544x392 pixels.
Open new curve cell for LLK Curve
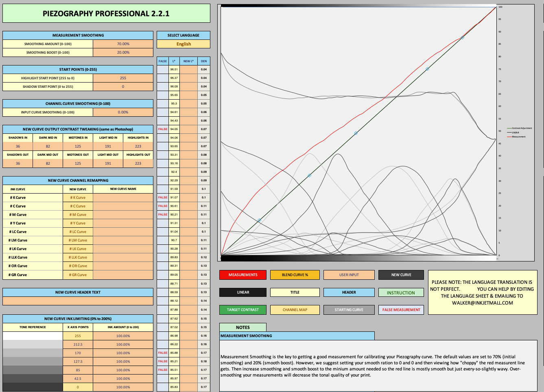pos(78,257)
